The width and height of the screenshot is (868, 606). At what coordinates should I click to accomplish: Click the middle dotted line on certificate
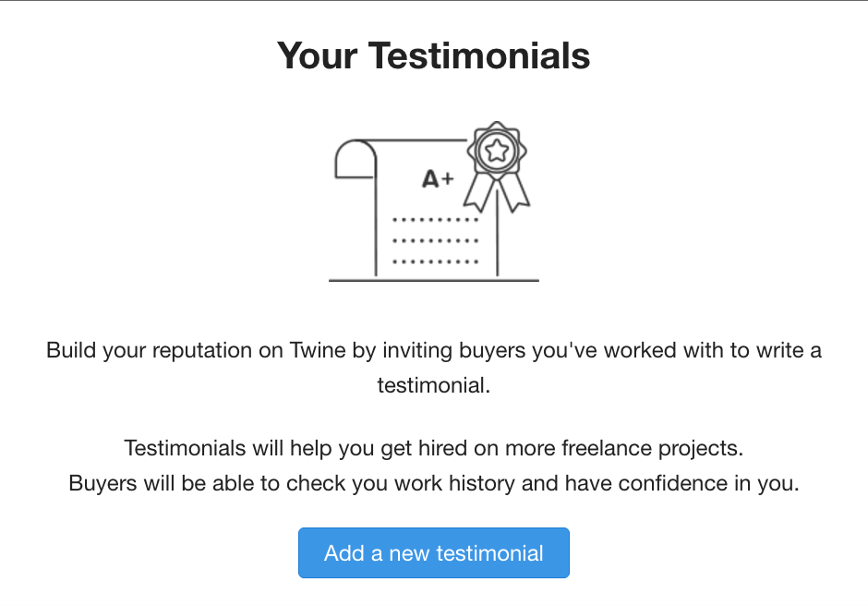click(435, 240)
